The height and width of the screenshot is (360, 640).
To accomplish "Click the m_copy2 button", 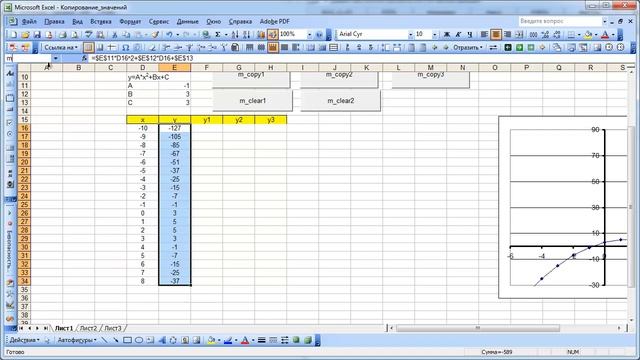I will coord(340,79).
